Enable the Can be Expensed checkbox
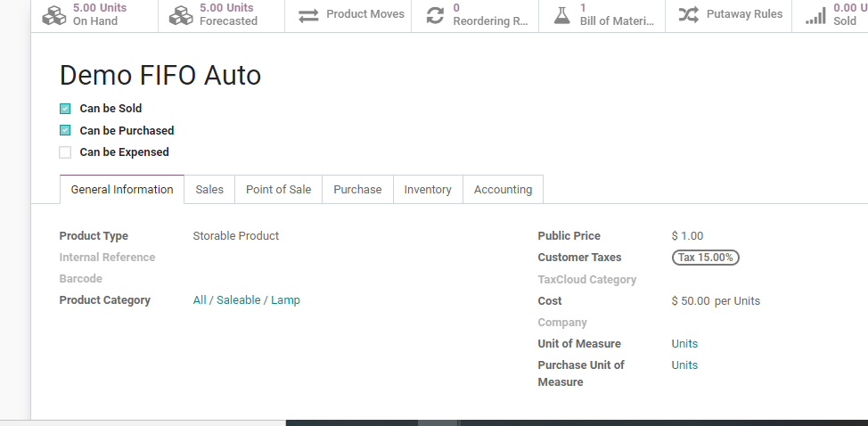This screenshot has height=426, width=868. 65,152
